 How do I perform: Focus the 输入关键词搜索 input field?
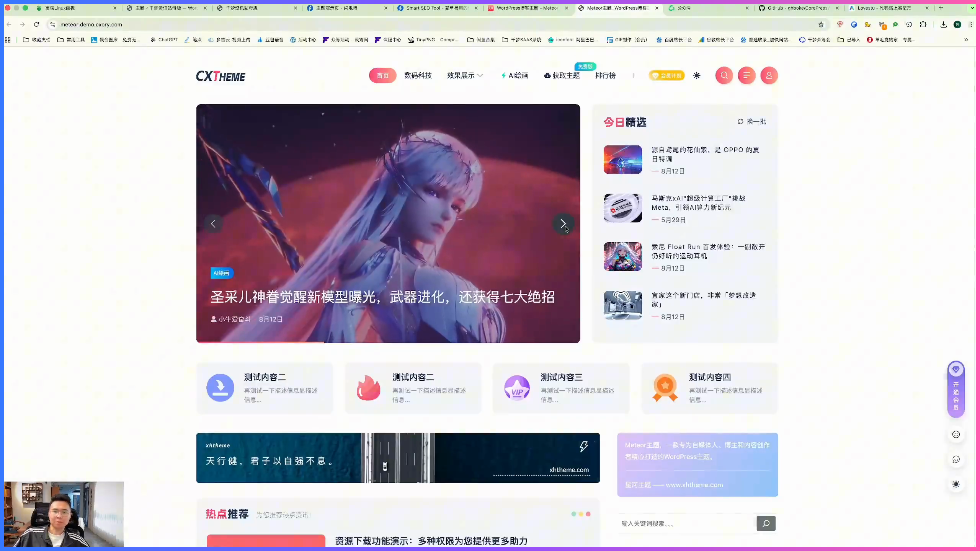pos(687,523)
